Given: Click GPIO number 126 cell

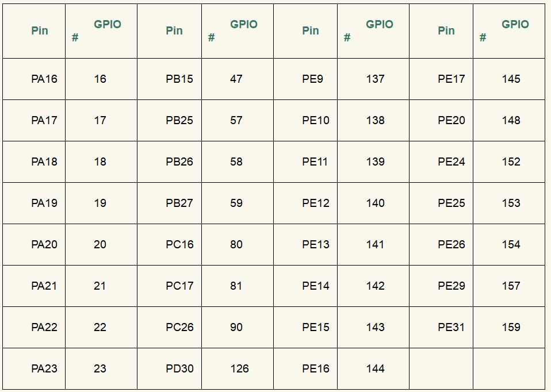Looking at the screenshot, I should [239, 369].
